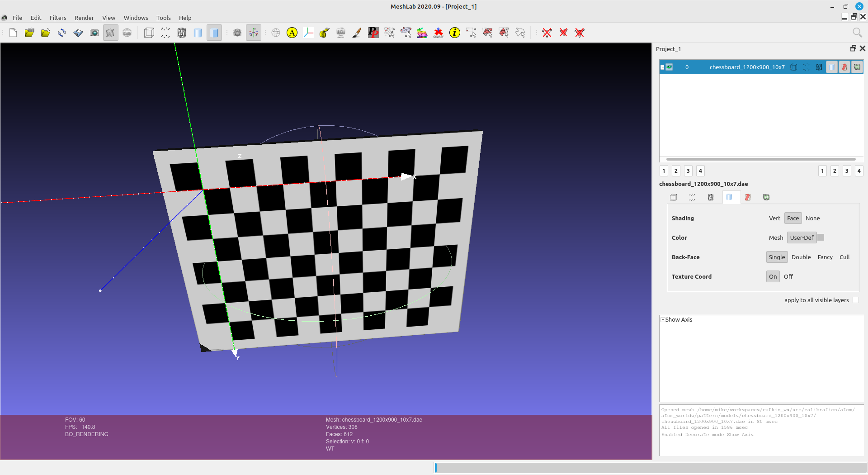Click the layer list horizontal scrollbar

[760, 159]
